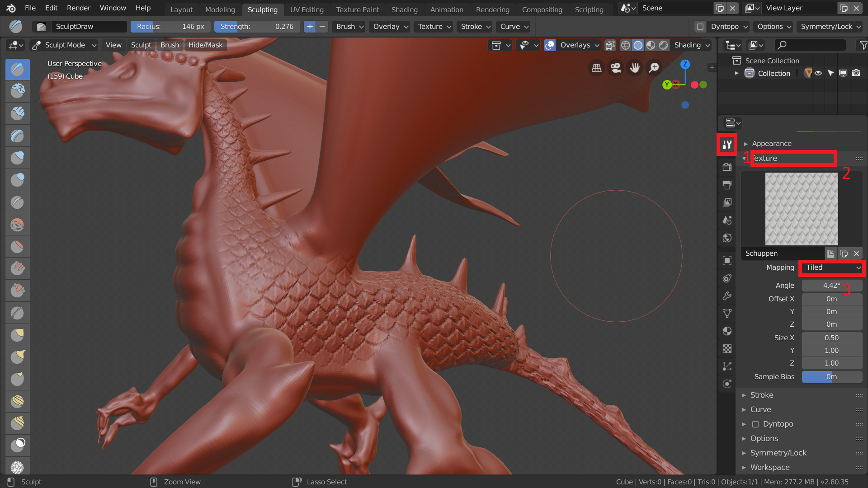The image size is (868, 488).
Task: Open the Sculpt Mode selector dropdown
Action: click(64, 45)
